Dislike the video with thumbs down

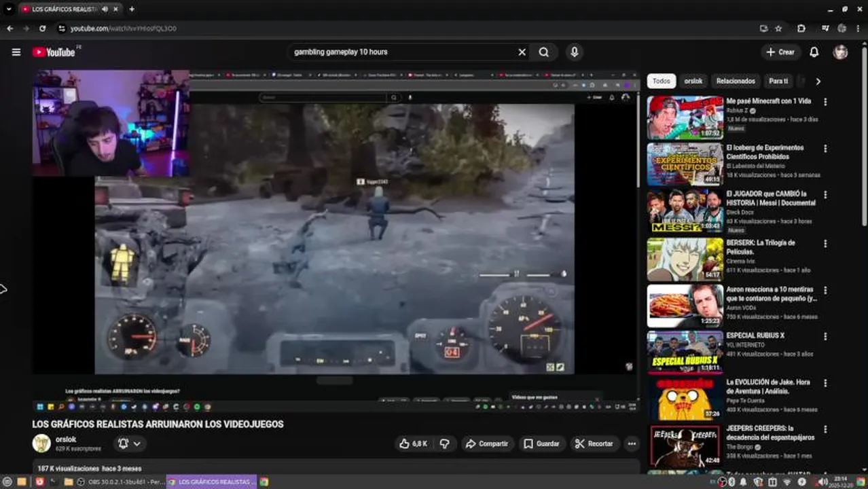[x=445, y=443]
